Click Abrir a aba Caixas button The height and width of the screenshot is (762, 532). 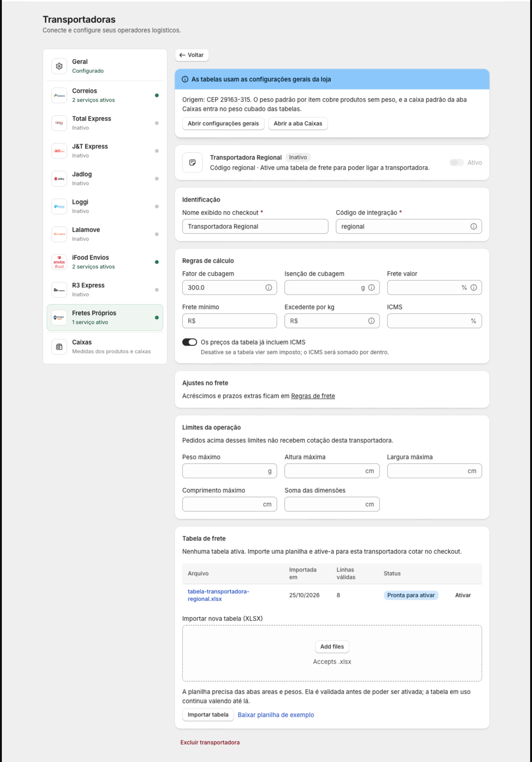[x=298, y=123]
